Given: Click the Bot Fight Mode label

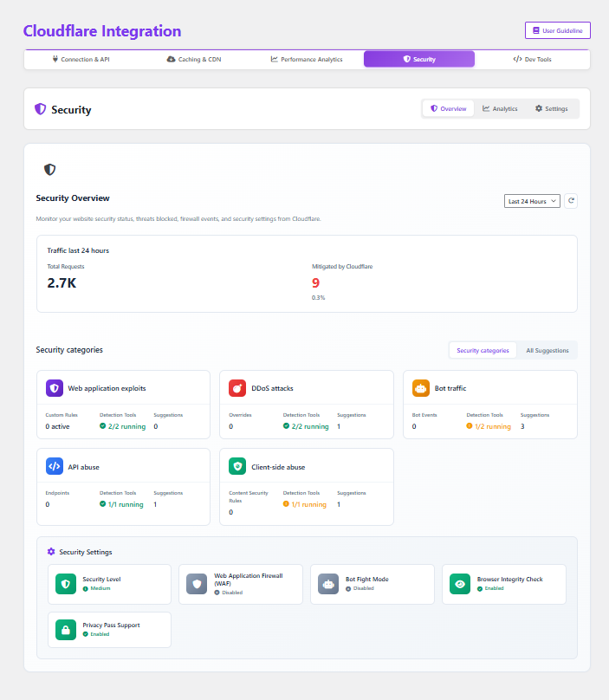Looking at the screenshot, I should [367, 579].
